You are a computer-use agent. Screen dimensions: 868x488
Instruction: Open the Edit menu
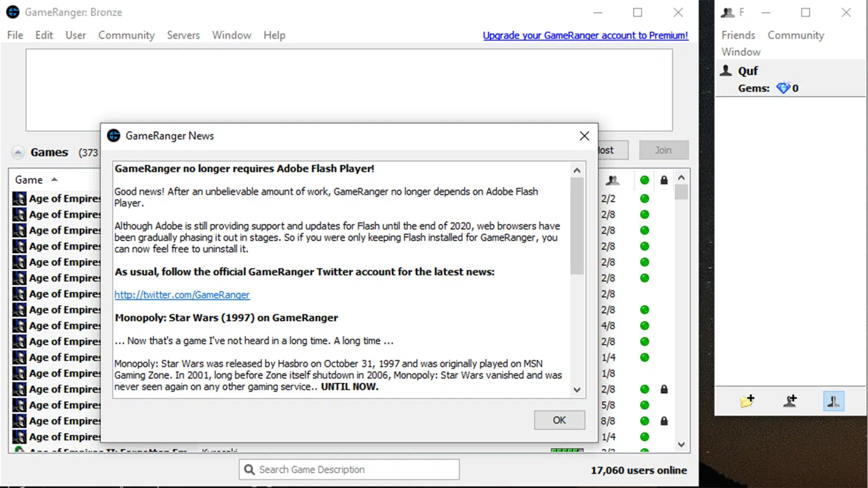pyautogui.click(x=44, y=35)
